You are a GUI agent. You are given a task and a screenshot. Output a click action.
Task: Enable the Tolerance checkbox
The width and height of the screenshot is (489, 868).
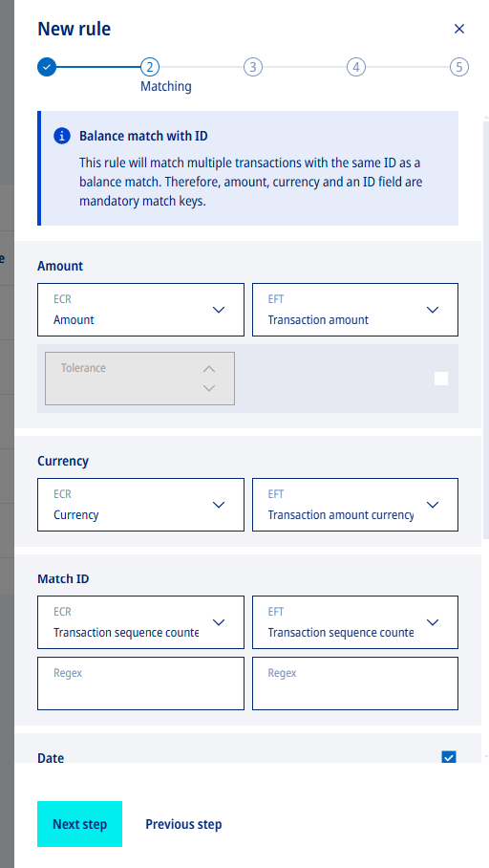click(441, 379)
